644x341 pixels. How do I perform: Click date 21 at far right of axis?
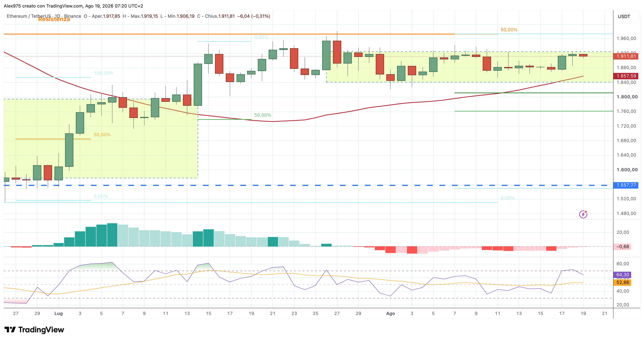click(605, 313)
